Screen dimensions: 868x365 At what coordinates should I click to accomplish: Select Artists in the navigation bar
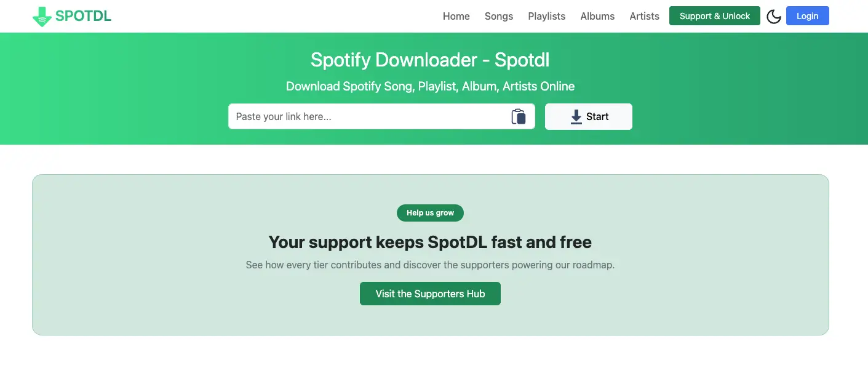(x=644, y=17)
